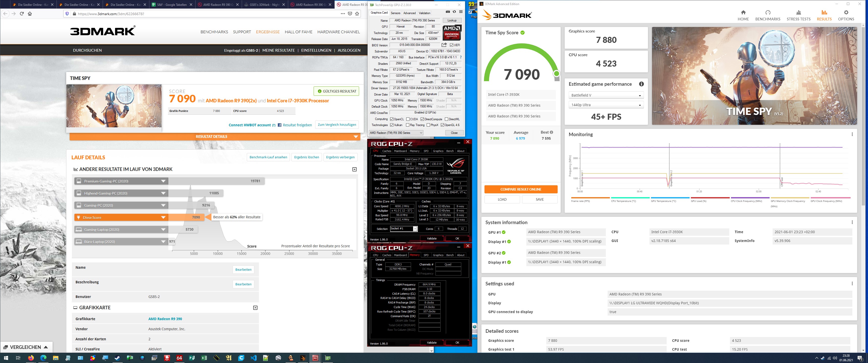The height and width of the screenshot is (363, 868).
Task: Open the Battlefield V game dropdown
Action: click(606, 95)
